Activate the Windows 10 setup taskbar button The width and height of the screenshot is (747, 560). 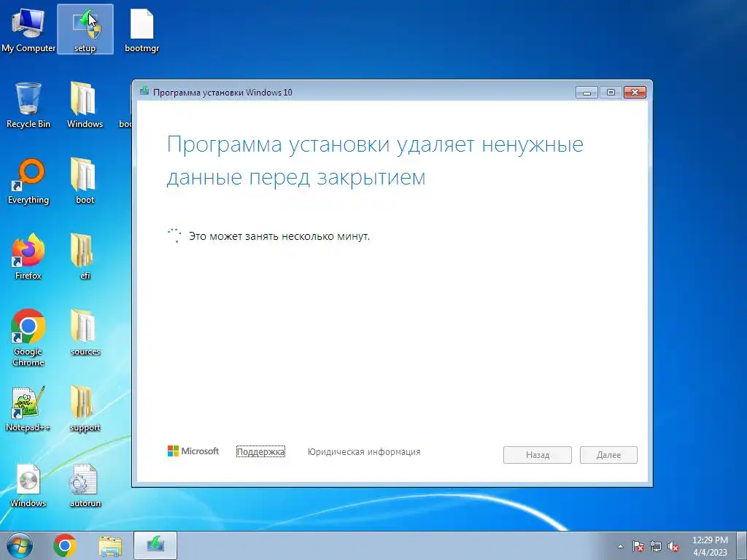coord(155,545)
